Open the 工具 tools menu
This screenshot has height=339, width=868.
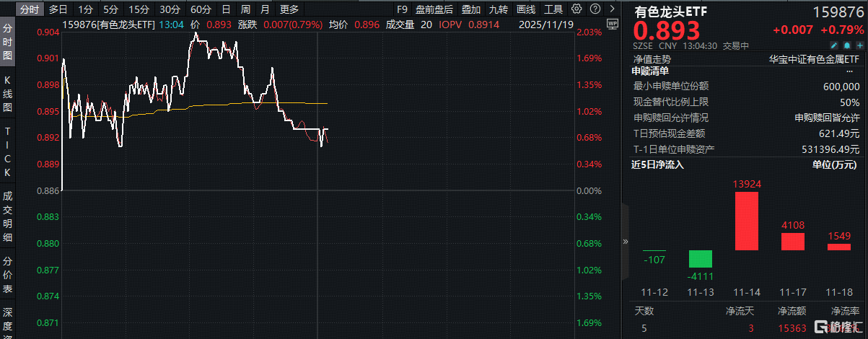553,9
